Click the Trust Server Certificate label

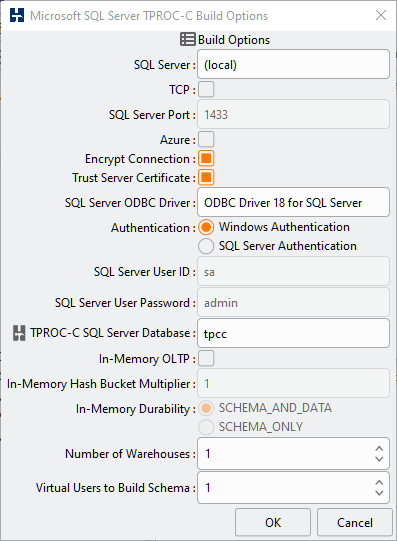coord(134,178)
